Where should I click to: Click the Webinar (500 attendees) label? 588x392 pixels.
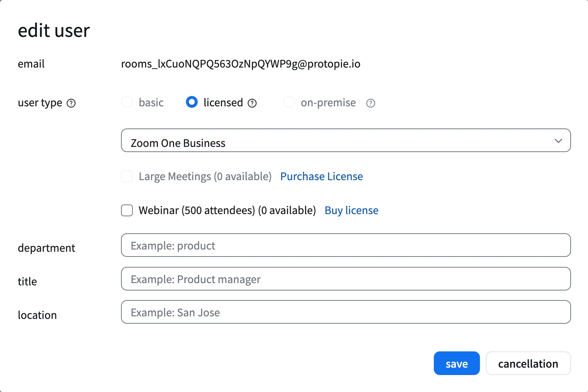[x=227, y=210]
